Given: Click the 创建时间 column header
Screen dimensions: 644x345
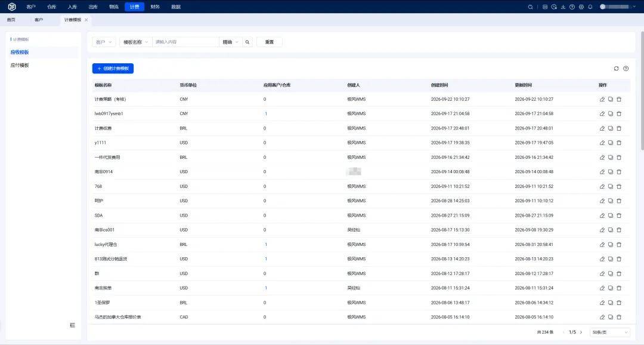Looking at the screenshot, I should pos(439,85).
